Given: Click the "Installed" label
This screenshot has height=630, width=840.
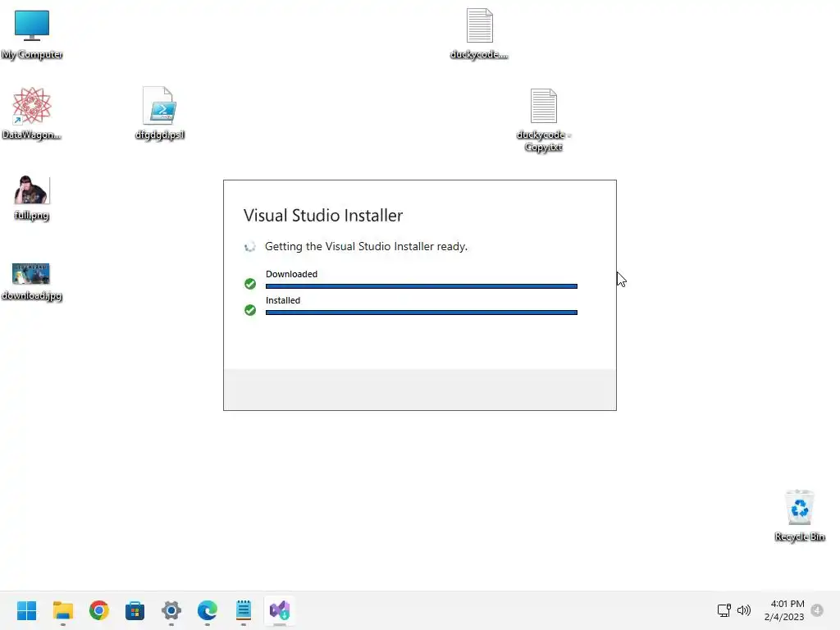Looking at the screenshot, I should [x=283, y=300].
